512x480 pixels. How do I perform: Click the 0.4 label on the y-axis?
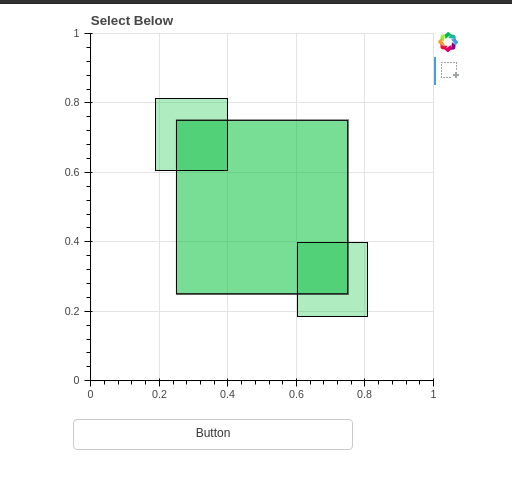[72, 241]
